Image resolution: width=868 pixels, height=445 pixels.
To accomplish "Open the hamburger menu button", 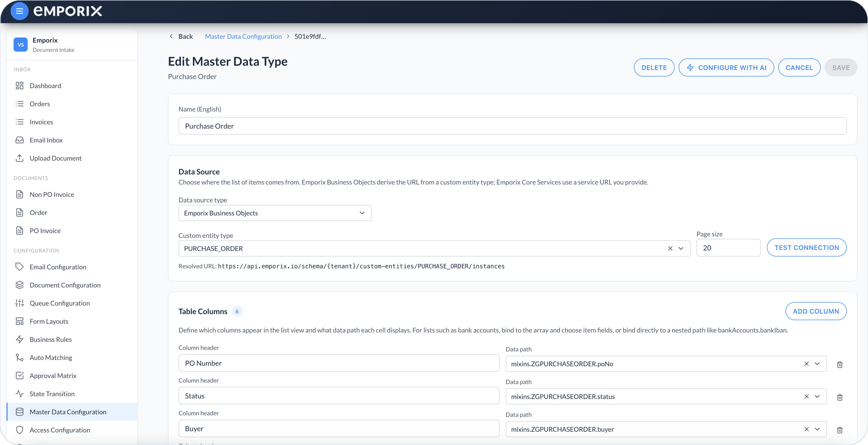I will coord(20,11).
